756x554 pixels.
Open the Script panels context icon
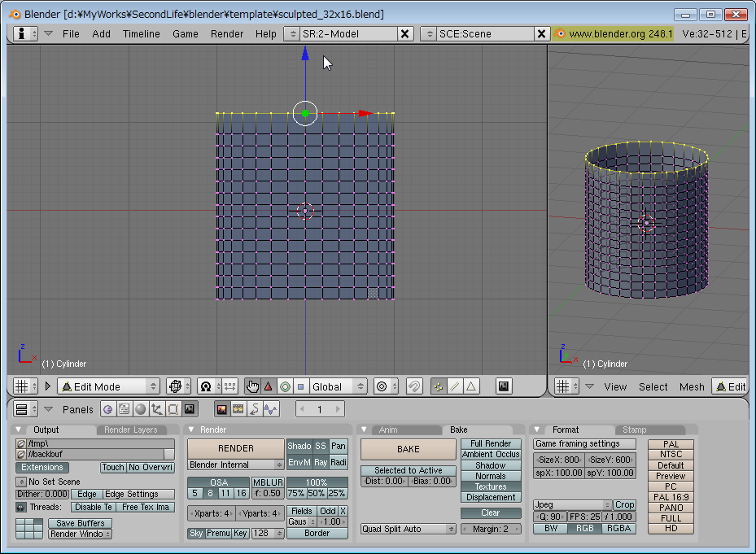point(124,410)
